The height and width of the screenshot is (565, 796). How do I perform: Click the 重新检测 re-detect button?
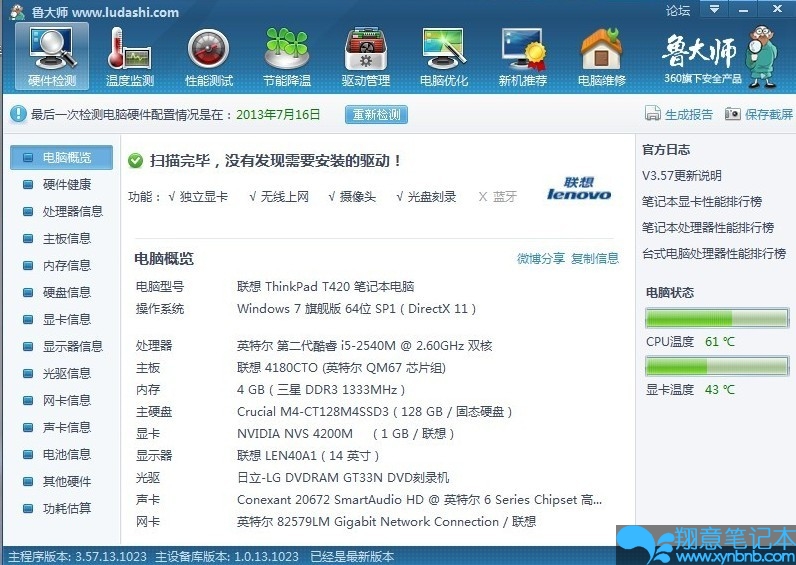pos(376,114)
